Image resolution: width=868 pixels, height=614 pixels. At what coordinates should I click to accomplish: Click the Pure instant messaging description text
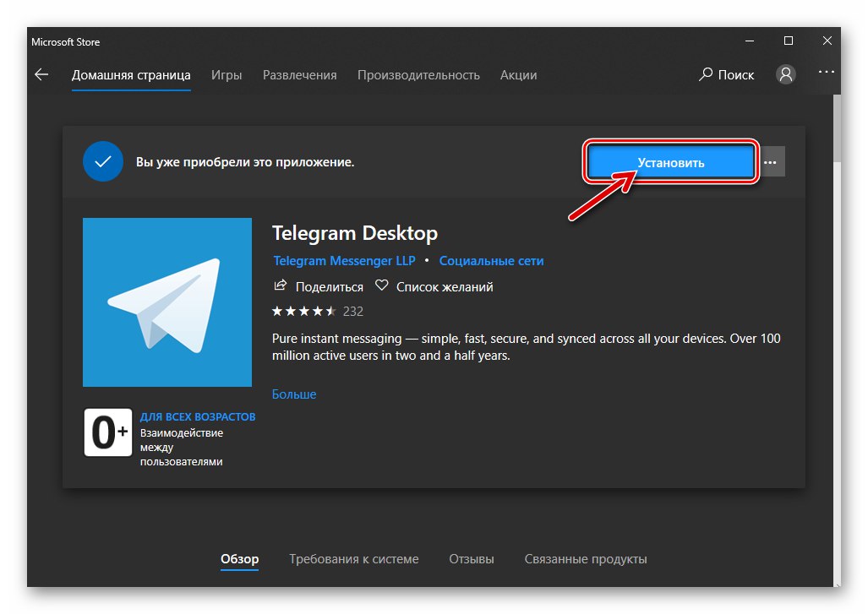(527, 347)
